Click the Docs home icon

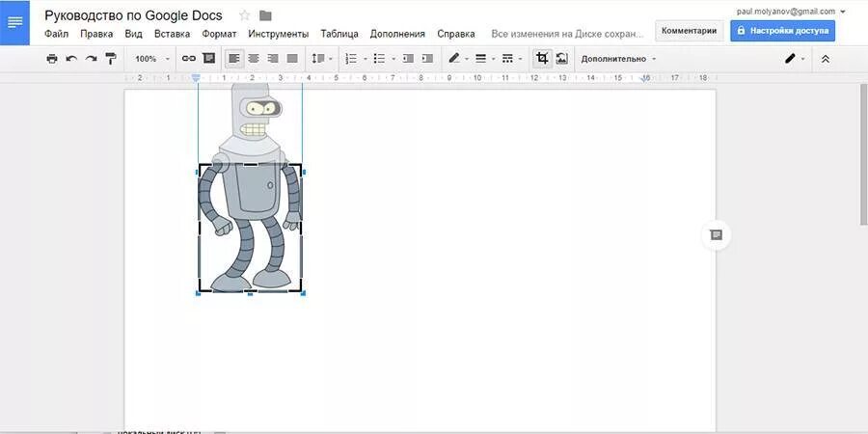click(14, 23)
